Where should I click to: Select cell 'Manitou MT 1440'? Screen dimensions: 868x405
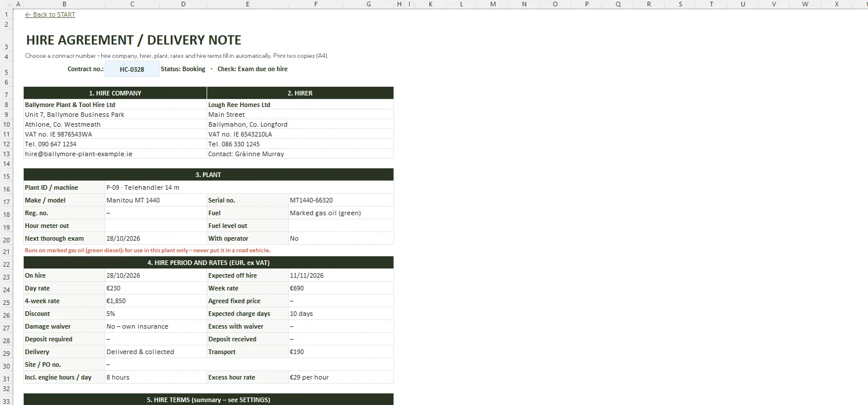156,200
